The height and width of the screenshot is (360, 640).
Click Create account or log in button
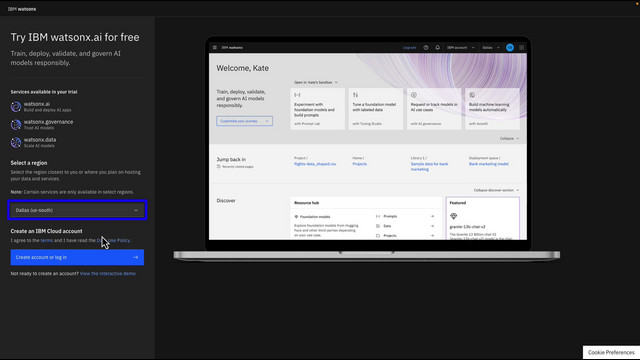[77, 258]
